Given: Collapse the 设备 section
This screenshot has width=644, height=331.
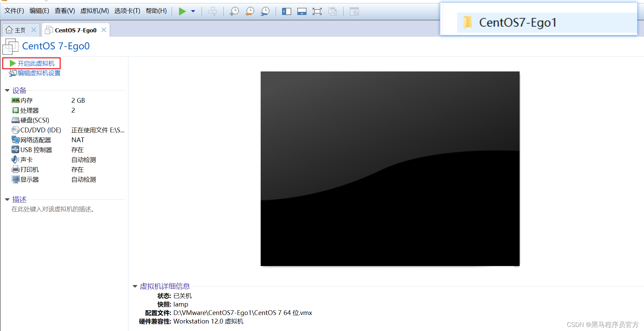Looking at the screenshot, I should (7, 90).
